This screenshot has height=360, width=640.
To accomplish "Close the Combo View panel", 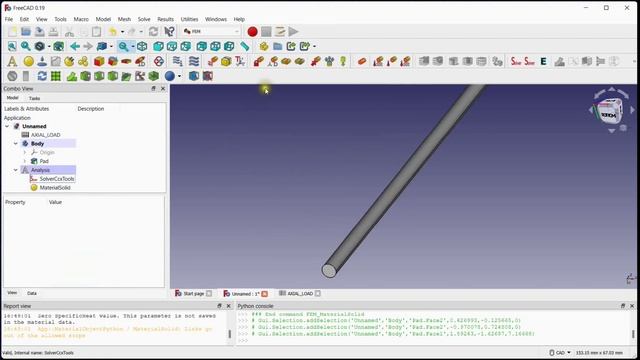I will coord(163,89).
